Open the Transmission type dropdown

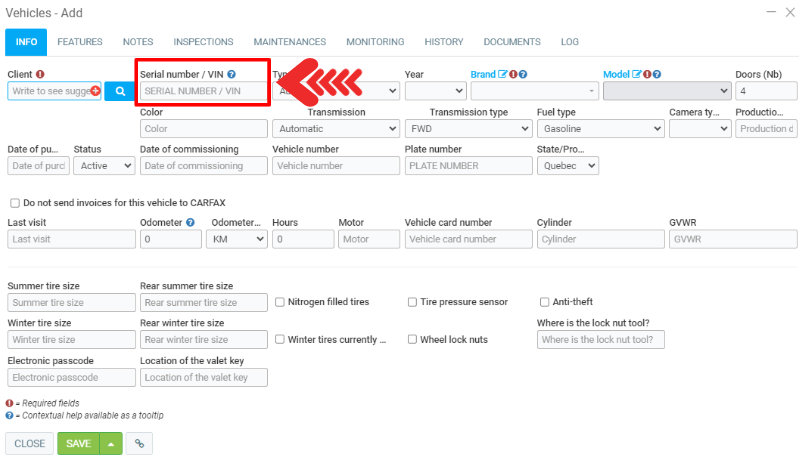click(x=468, y=129)
